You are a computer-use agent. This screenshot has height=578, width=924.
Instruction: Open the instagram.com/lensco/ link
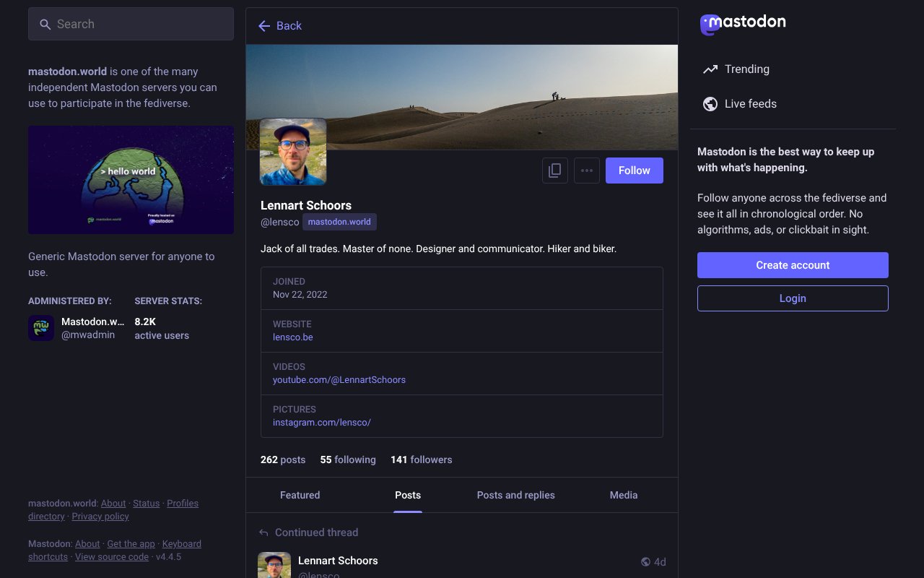click(321, 423)
